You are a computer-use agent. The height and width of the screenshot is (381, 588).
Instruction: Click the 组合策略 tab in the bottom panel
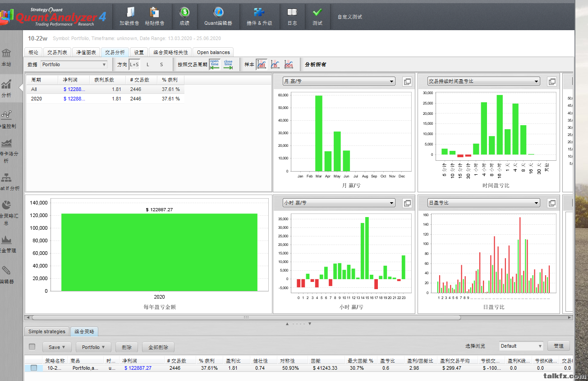click(85, 331)
